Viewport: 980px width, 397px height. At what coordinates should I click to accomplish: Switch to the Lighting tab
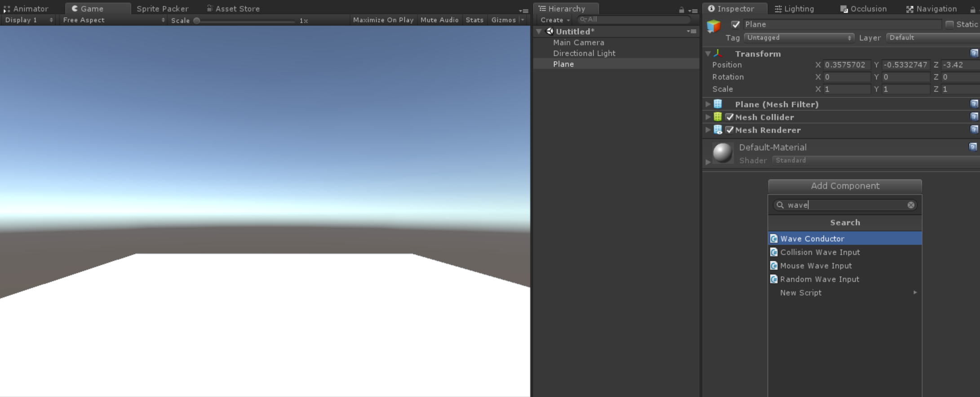[x=794, y=9]
